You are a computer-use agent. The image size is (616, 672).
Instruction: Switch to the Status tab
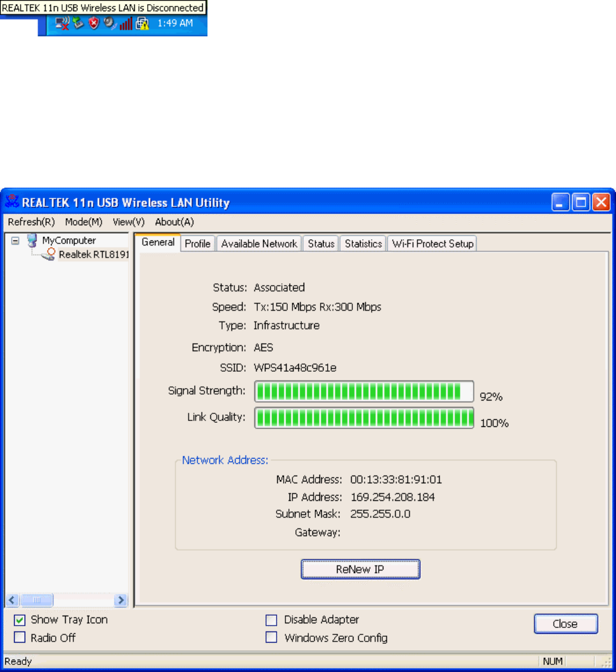point(321,243)
